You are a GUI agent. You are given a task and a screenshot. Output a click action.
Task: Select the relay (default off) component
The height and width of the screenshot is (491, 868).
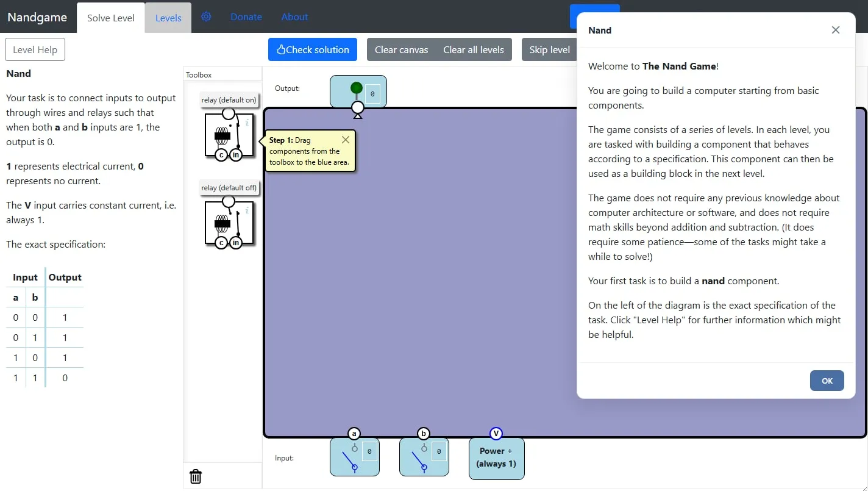[x=229, y=223]
